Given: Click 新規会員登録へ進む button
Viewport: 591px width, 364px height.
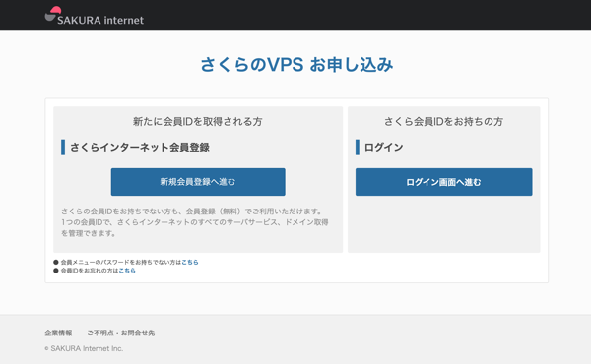Looking at the screenshot, I should [198, 182].
